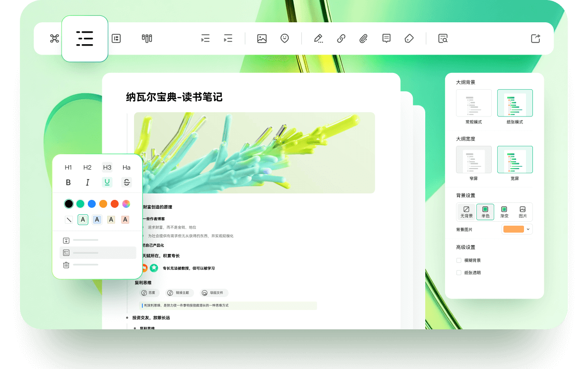
Task: Apply blue highlight A swatch
Action: (x=97, y=220)
